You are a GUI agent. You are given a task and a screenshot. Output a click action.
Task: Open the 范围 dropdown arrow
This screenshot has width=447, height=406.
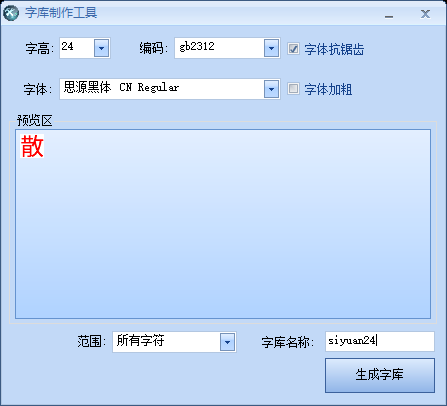pyautogui.click(x=227, y=342)
